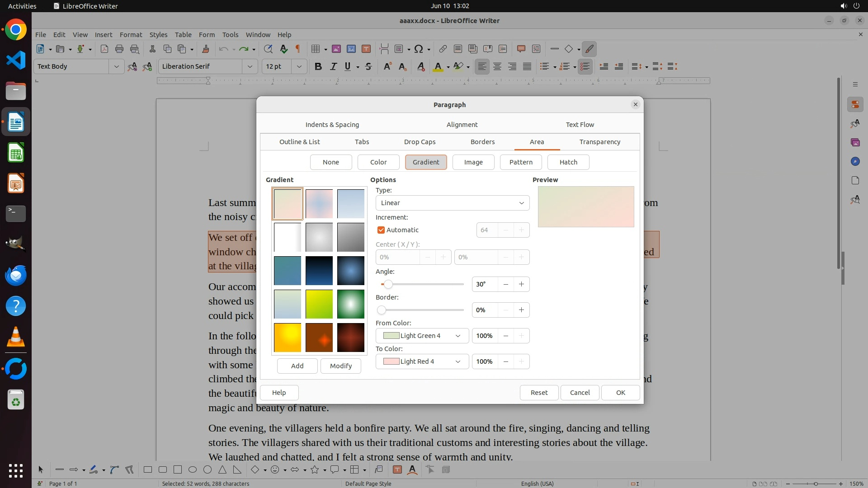Click the Justified alignment toolbar icon
This screenshot has height=488, width=868.
527,66
